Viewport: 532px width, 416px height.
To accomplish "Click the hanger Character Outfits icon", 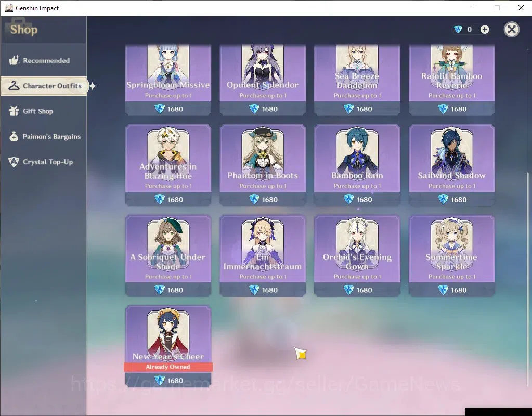I will point(14,85).
